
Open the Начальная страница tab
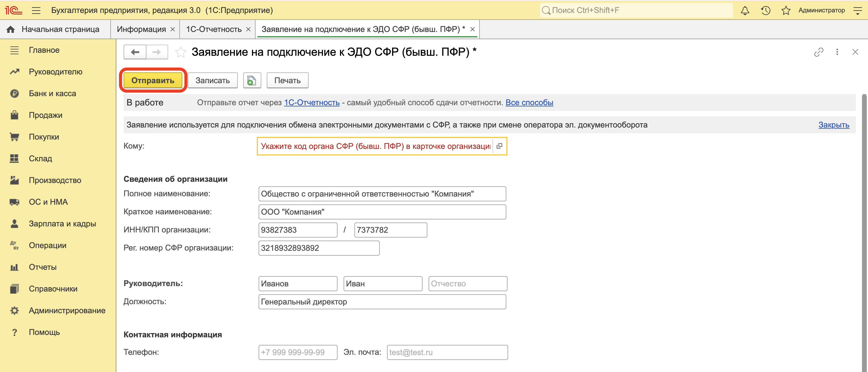point(54,29)
